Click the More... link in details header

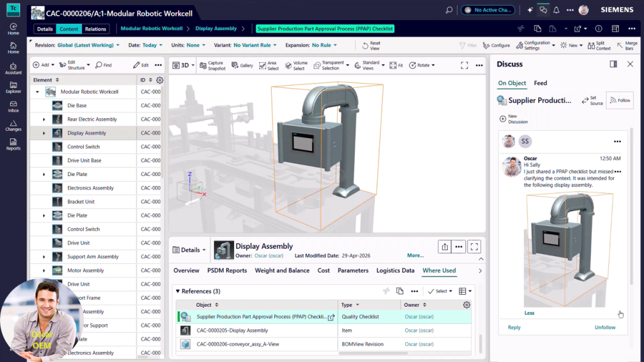415,255
